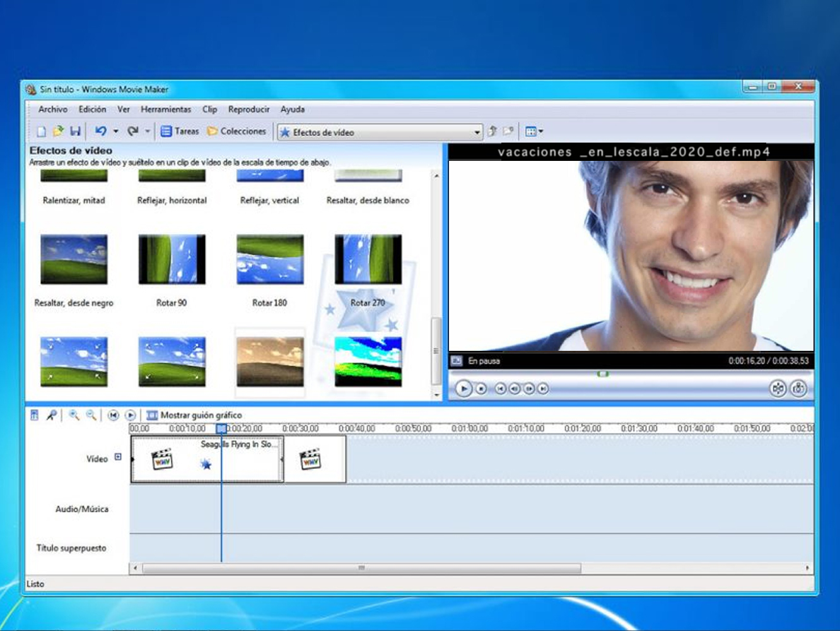840x631 pixels.
Task: Zoom in on the timeline
Action: tap(74, 415)
